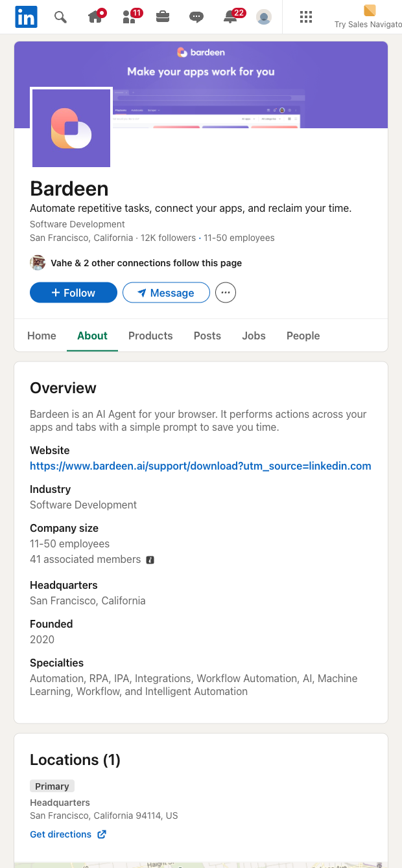Click the Me profile photo icon
This screenshot has height=868, width=402.
pyautogui.click(x=264, y=17)
